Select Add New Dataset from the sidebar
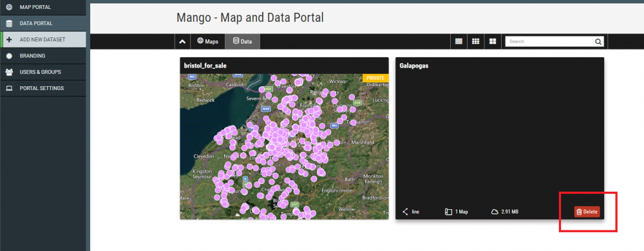Screen dimensions: 644x251 [43, 40]
